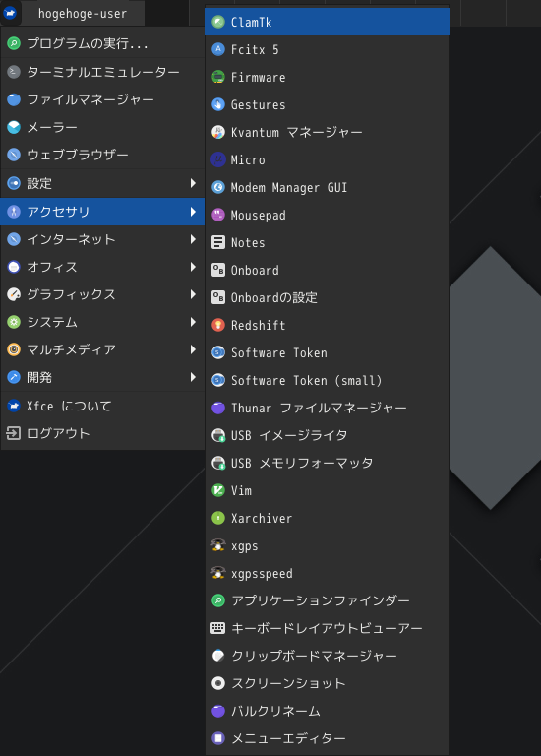Click the Modem Manager GUI icon
This screenshot has width=541, height=756.
pos(218,187)
